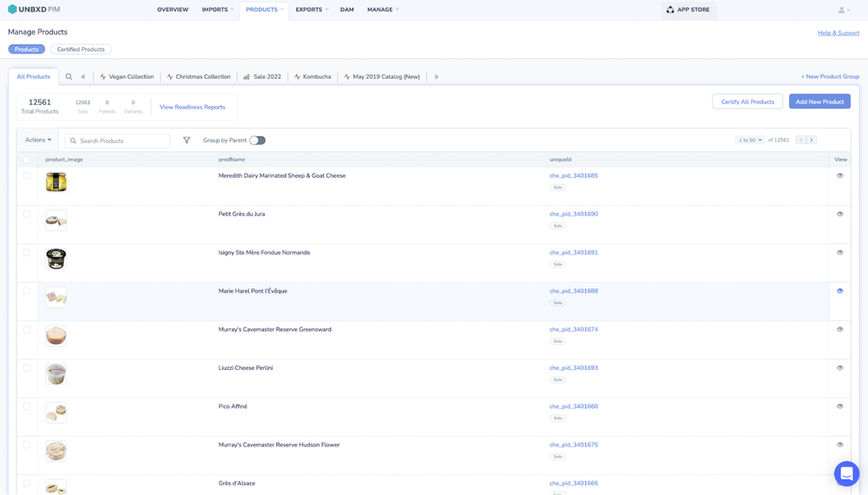Image resolution: width=868 pixels, height=495 pixels.
Task: Click Liuzzi Cheese Perlini thumbnail
Action: (x=56, y=374)
